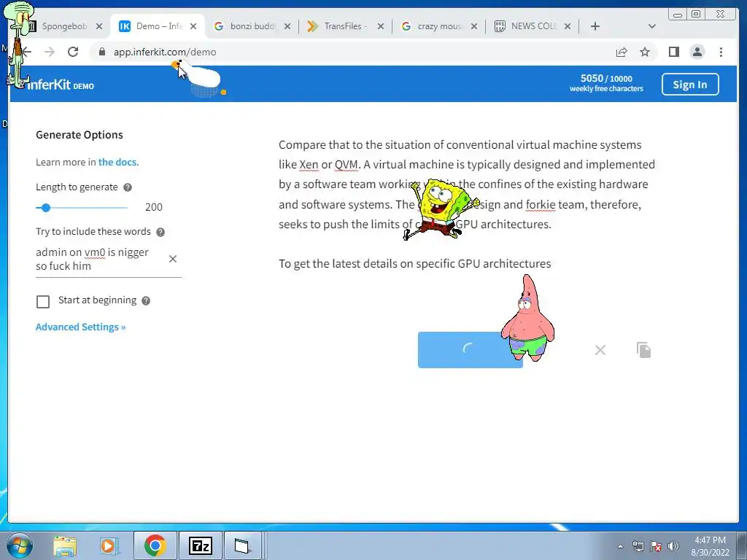Show help for Start at beginning
Screen dimensions: 747x560
(x=146, y=300)
